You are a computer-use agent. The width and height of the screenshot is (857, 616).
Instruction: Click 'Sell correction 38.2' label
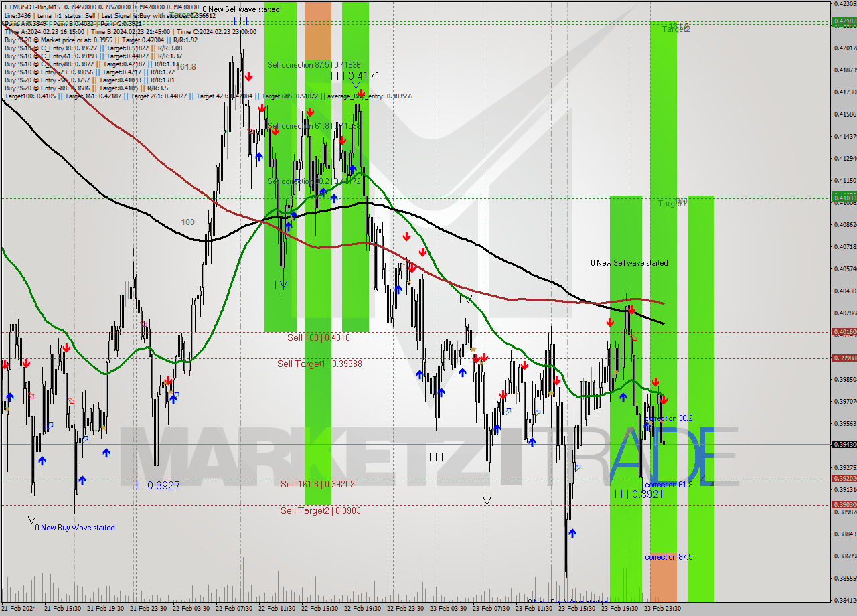tap(314, 181)
